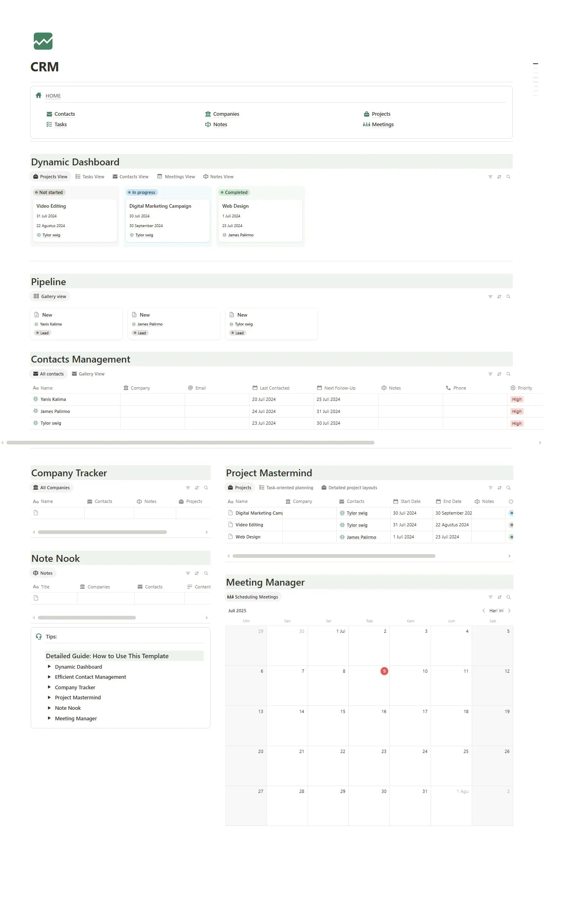Open Gallery View tab in Contacts Management

tap(88, 374)
